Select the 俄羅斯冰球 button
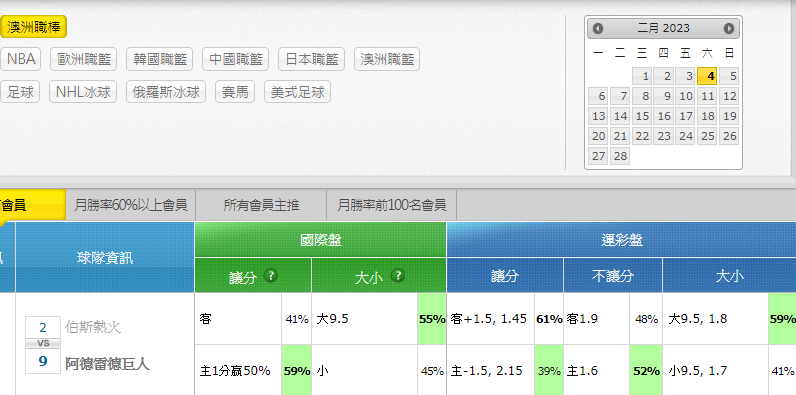 166,92
